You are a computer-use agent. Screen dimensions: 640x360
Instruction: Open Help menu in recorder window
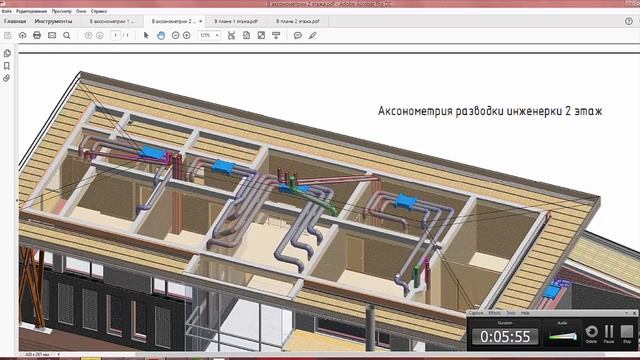(x=525, y=313)
